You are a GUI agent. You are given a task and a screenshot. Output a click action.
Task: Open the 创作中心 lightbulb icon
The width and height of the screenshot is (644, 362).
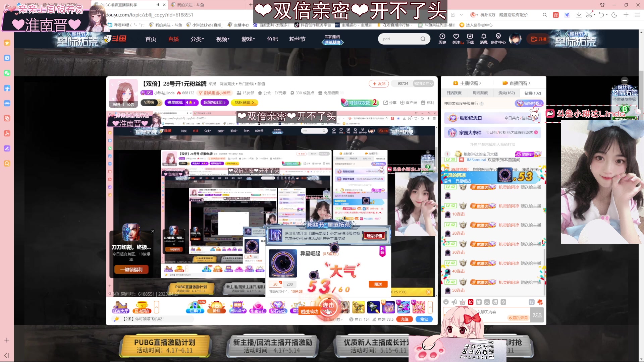click(x=498, y=39)
